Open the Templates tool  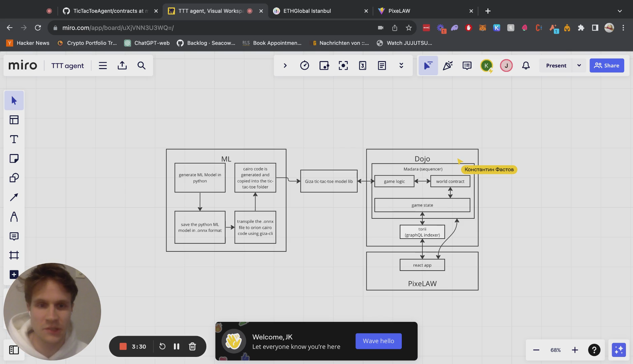pos(14,120)
